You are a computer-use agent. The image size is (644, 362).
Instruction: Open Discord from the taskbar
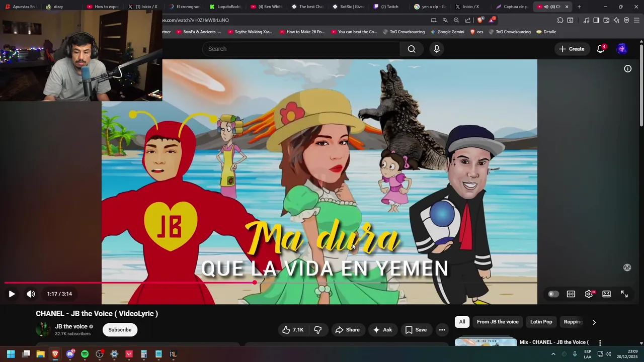pyautogui.click(x=70, y=354)
